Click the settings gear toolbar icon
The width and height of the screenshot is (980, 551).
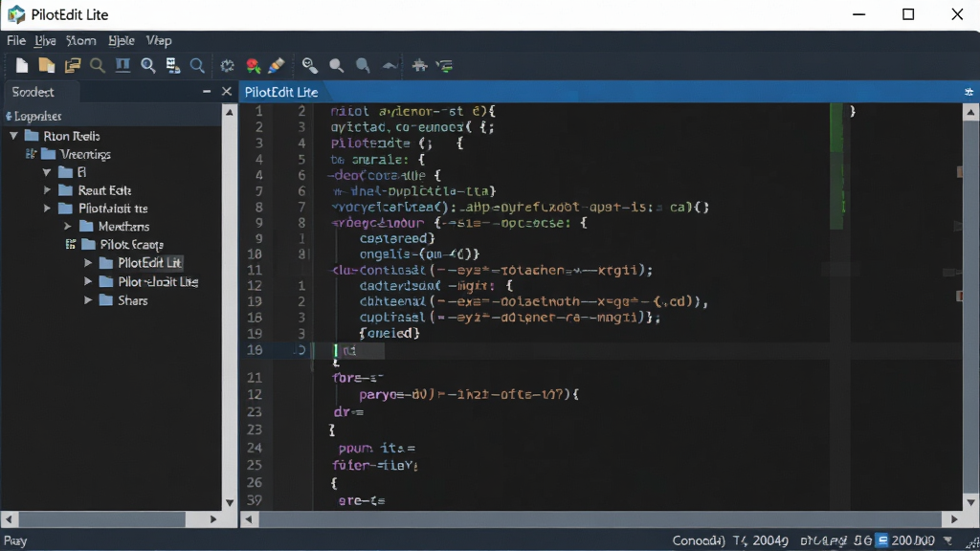pyautogui.click(x=228, y=66)
